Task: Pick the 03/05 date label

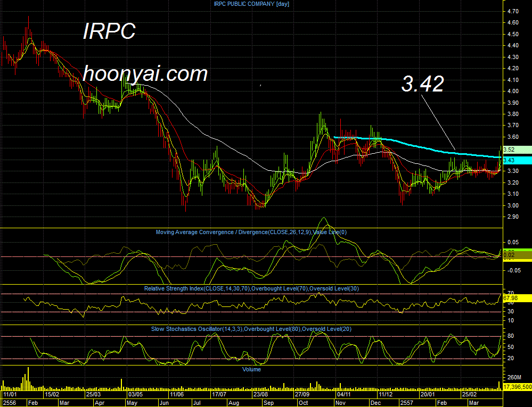Action: coord(135,394)
